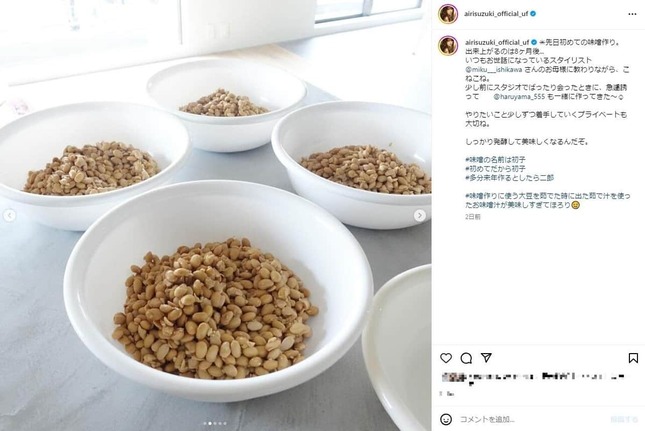Image resolution: width=645 pixels, height=431 pixels.
Task: Open the three-dot more options menu
Action: (x=632, y=14)
